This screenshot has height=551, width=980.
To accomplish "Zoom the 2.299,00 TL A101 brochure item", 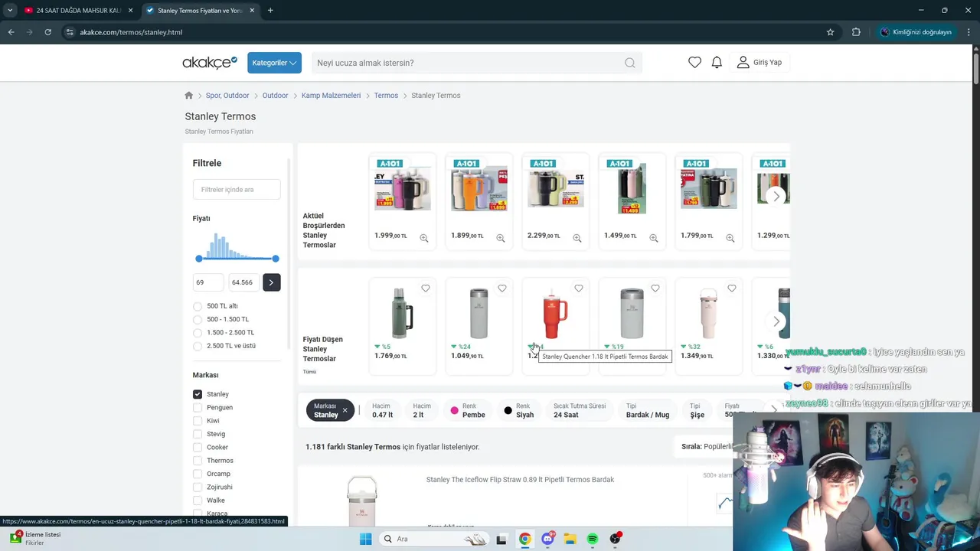I will tap(577, 238).
